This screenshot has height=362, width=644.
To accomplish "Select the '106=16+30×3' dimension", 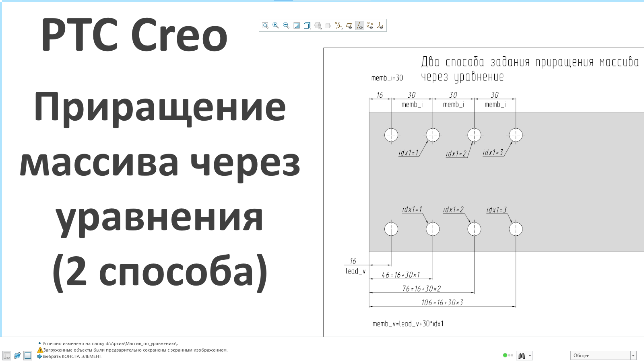I will 442,302.
